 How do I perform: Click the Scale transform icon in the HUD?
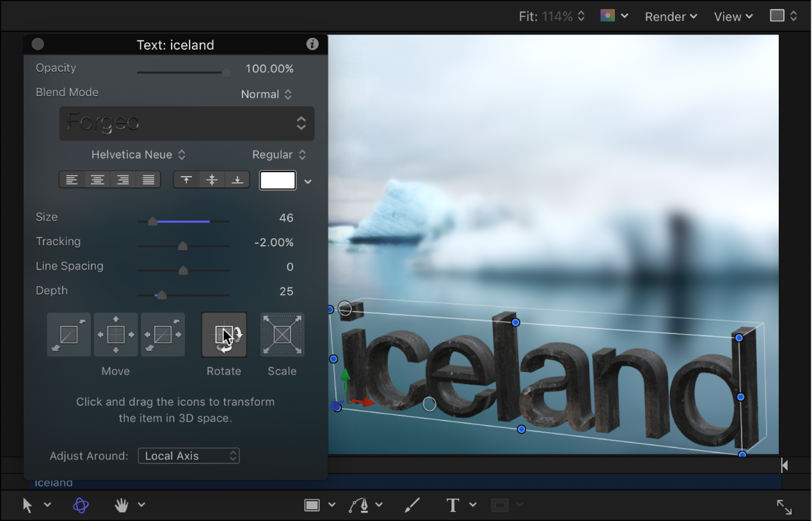pos(282,334)
